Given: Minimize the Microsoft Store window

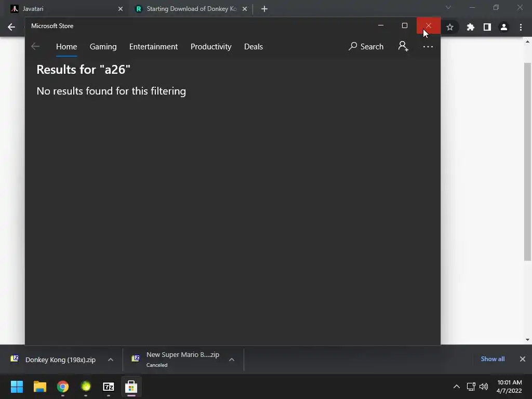Looking at the screenshot, I should 381,26.
